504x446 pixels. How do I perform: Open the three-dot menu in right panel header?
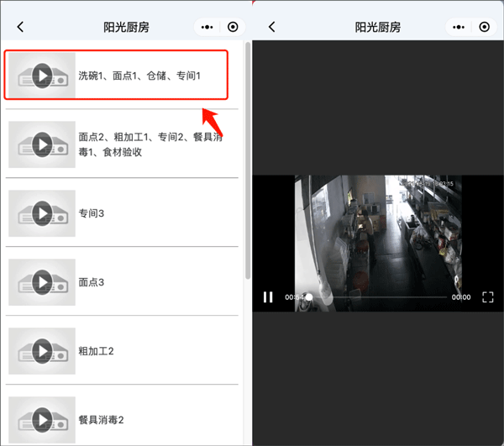point(459,27)
